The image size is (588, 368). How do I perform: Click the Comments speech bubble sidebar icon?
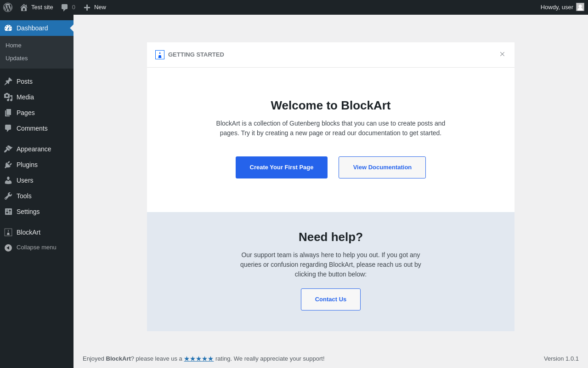pos(8,128)
